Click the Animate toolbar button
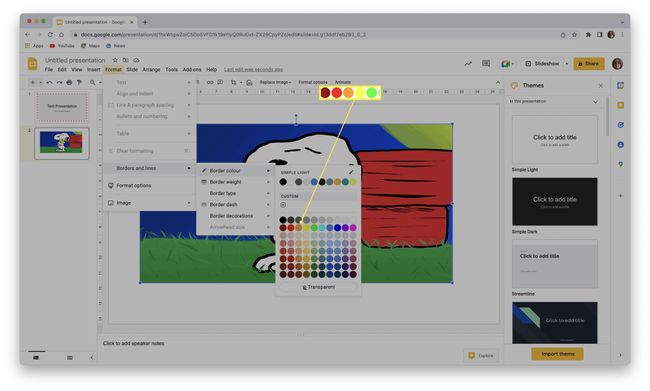650x391 pixels. (342, 82)
